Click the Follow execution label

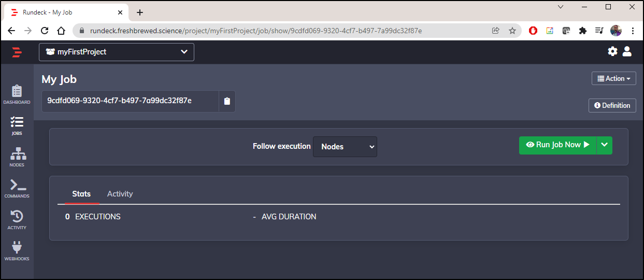(282, 146)
